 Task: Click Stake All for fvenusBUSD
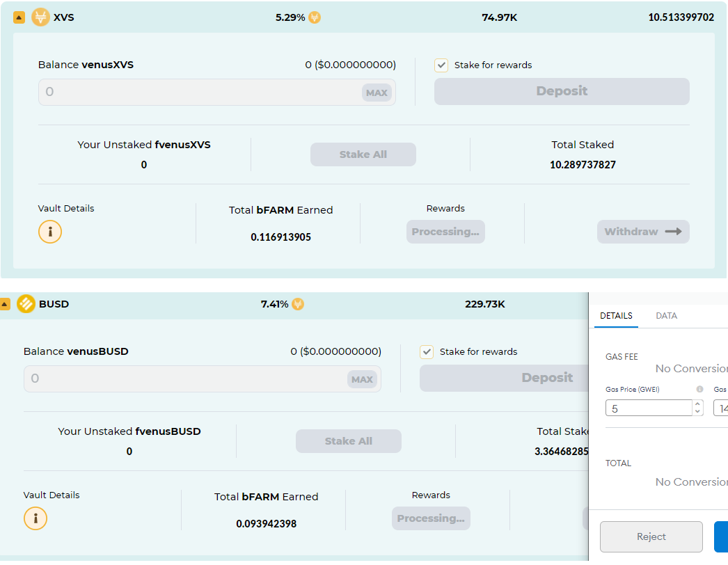click(349, 441)
